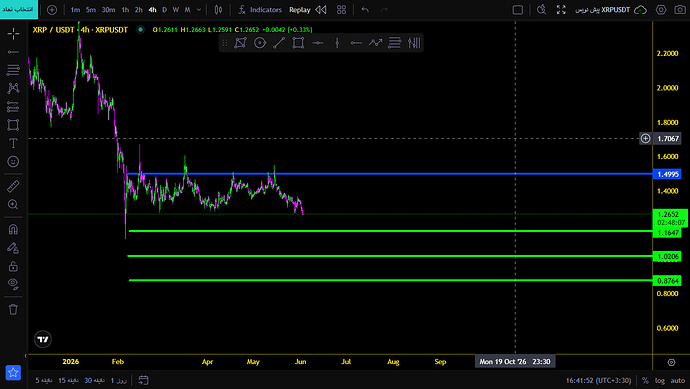
Task: Take a chart snapshot with camera icon
Action: (x=680, y=10)
